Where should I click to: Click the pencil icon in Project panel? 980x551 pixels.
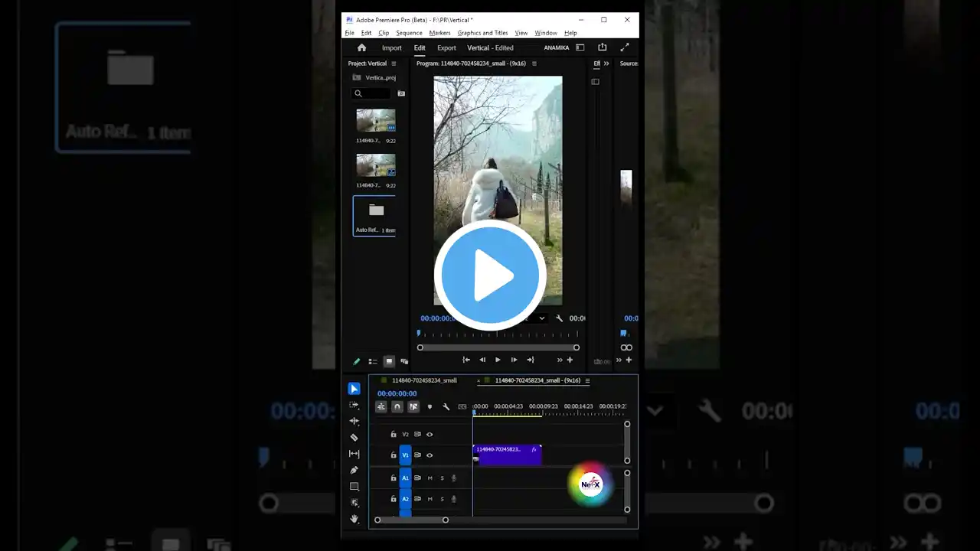(x=356, y=361)
